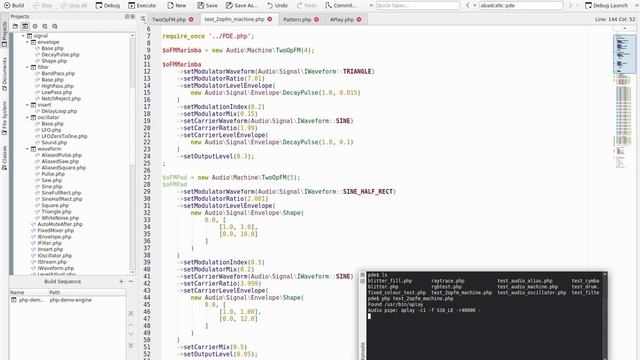
Task: Open WhiteNoise.php in the project tree
Action: [60, 218]
